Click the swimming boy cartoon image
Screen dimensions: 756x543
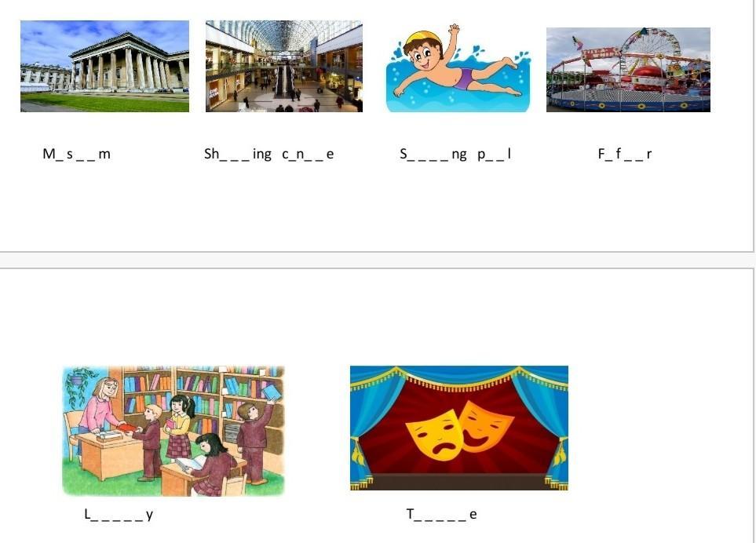458,67
